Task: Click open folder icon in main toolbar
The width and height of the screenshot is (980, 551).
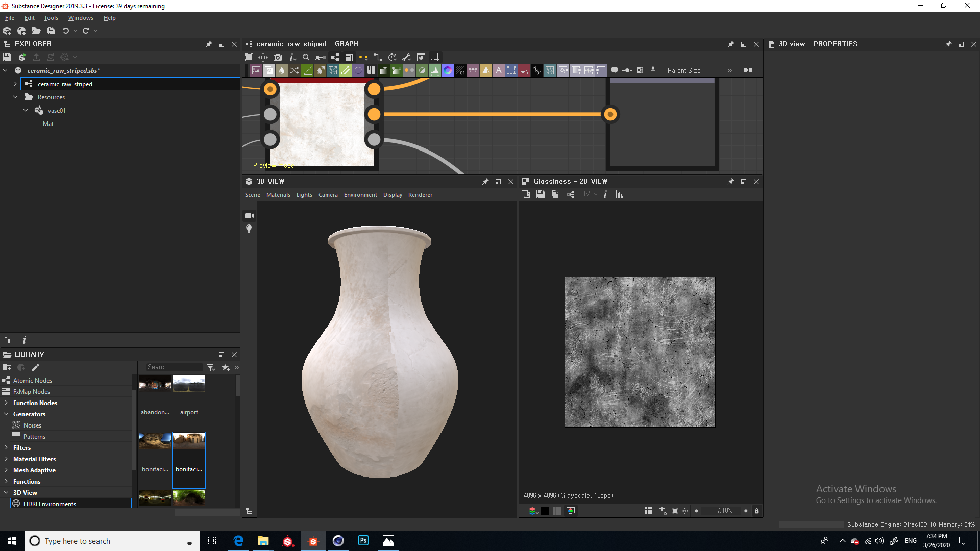Action: click(x=36, y=31)
